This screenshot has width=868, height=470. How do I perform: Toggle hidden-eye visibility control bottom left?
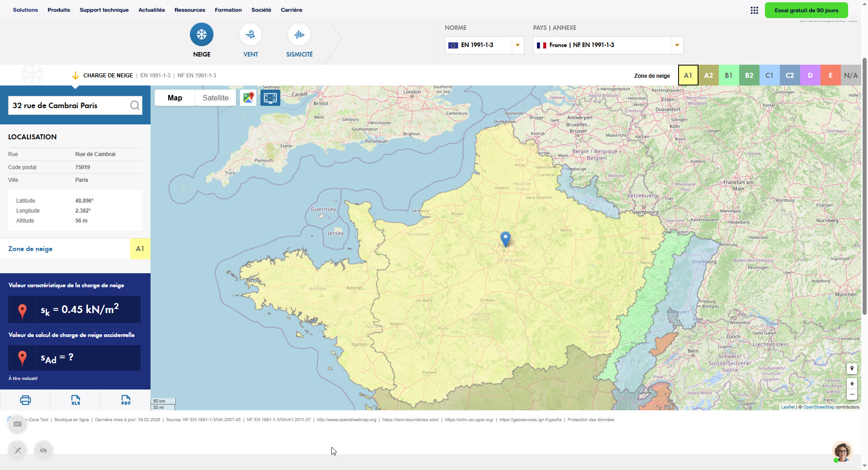(43, 451)
